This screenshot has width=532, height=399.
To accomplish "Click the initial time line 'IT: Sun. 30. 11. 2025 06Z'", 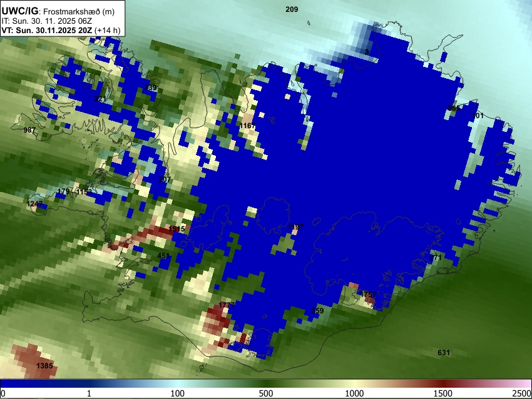I will click(x=47, y=21).
